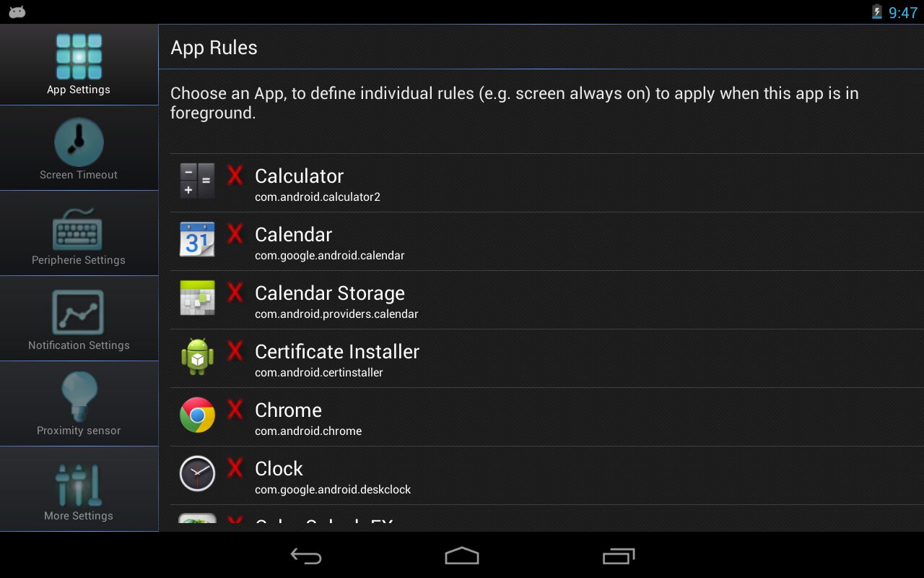Viewport: 924px width, 578px height.
Task: Open the Screen Timeout section
Action: [79, 148]
